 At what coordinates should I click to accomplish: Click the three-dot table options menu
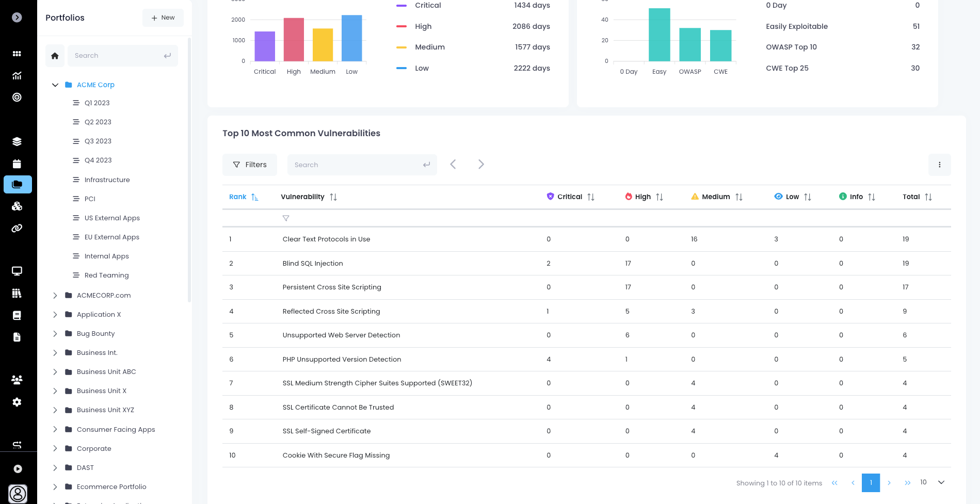939,165
